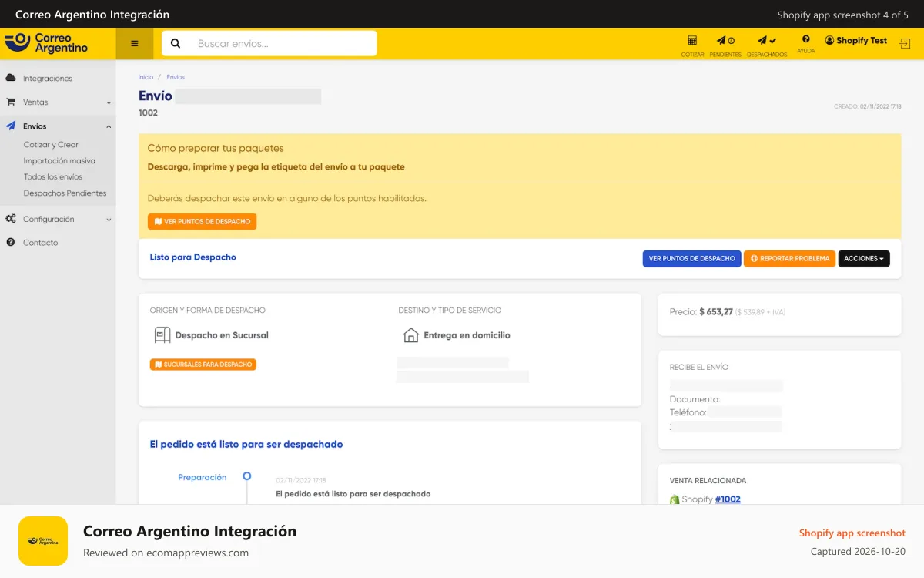Click the price $ 653,27 value
Image resolution: width=924 pixels, height=578 pixels.
click(x=716, y=312)
